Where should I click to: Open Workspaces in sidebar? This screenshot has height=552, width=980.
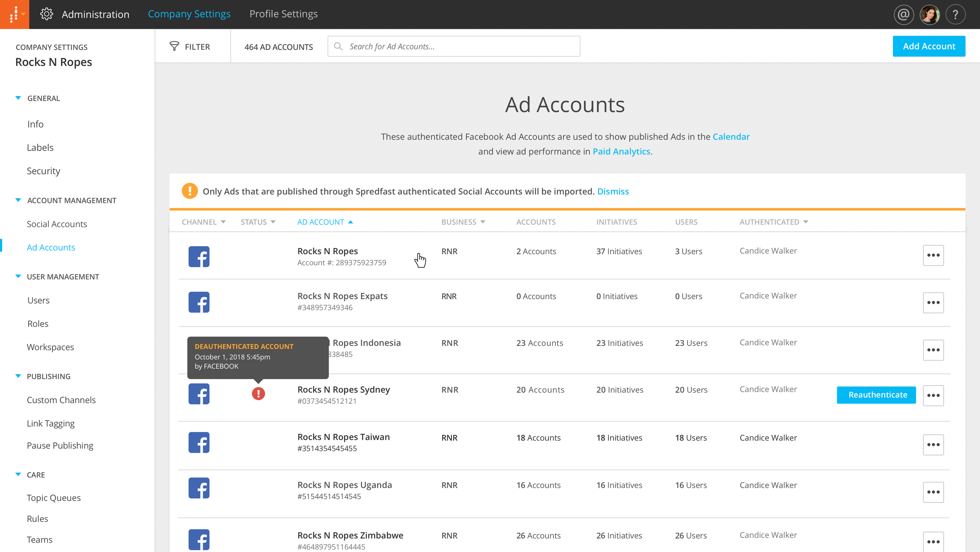pyautogui.click(x=50, y=347)
